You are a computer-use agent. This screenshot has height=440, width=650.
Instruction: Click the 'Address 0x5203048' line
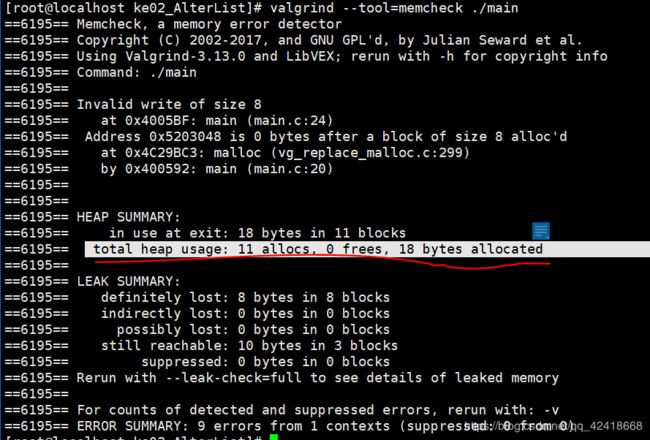[x=326, y=136]
